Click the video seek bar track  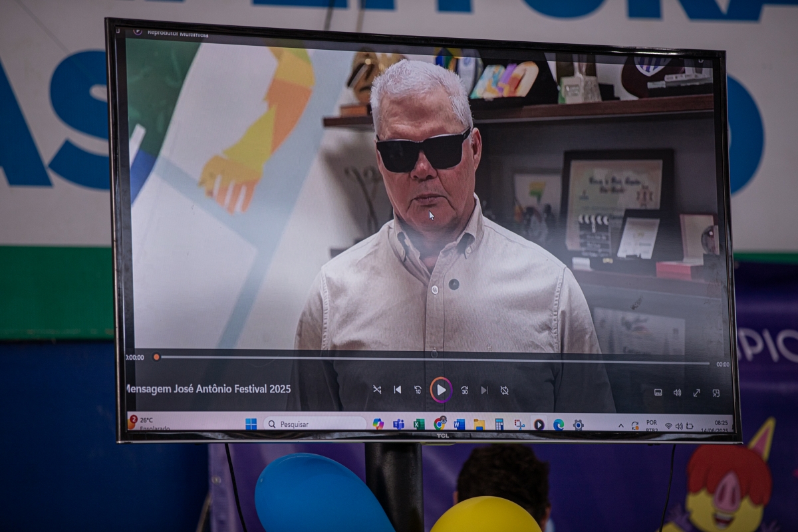(432, 359)
